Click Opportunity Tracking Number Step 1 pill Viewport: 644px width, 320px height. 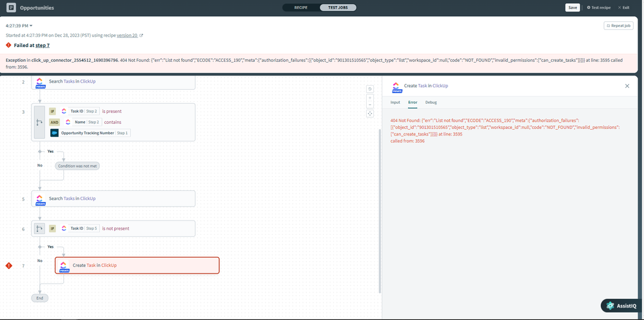pyautogui.click(x=90, y=133)
